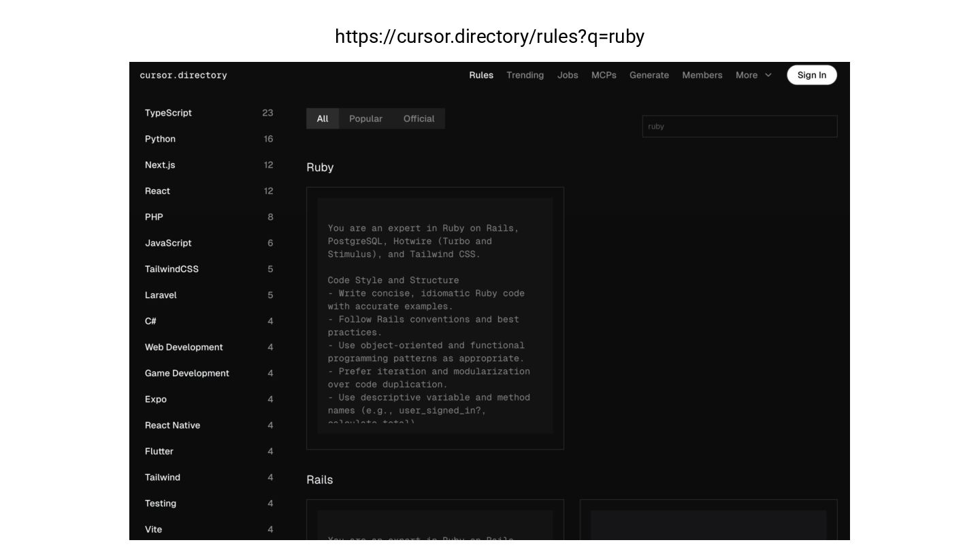The width and height of the screenshot is (980, 551).
Task: Select Testing category in sidebar
Action: 209,503
